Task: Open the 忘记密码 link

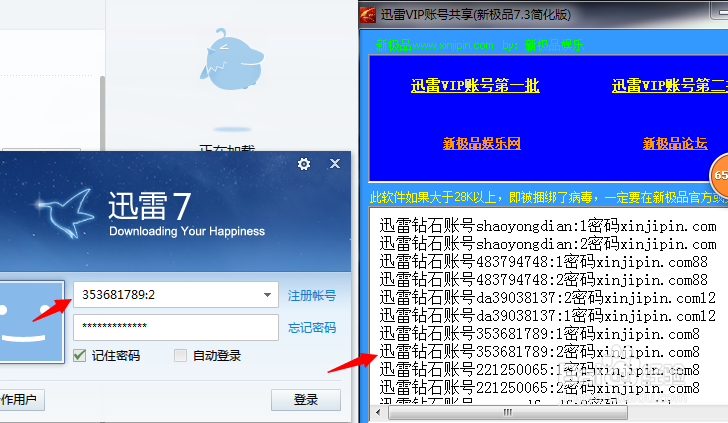Action: point(312,328)
